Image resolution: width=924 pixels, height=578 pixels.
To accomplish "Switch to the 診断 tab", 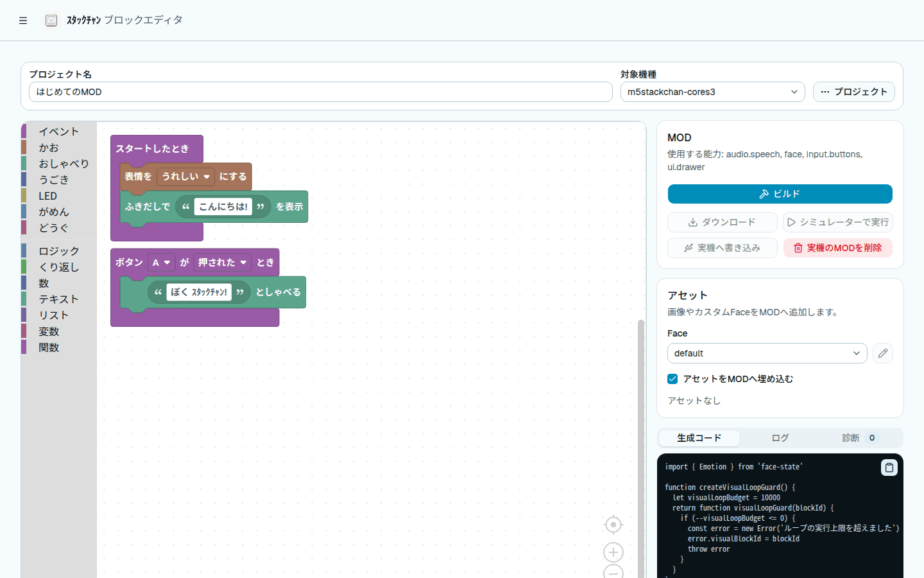I will 860,438.
